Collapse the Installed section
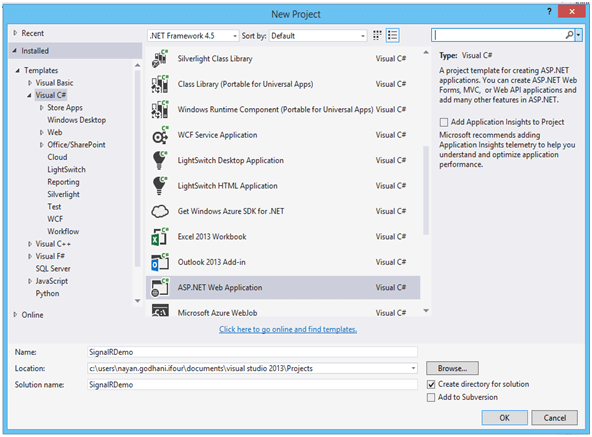 14,51
